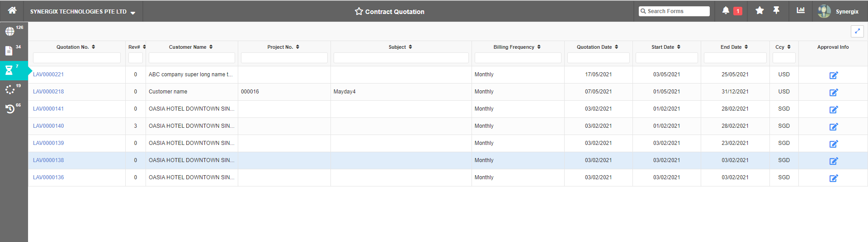Select end date '31/12/2021' cell
Image resolution: width=868 pixels, height=242 pixels.
(735, 92)
